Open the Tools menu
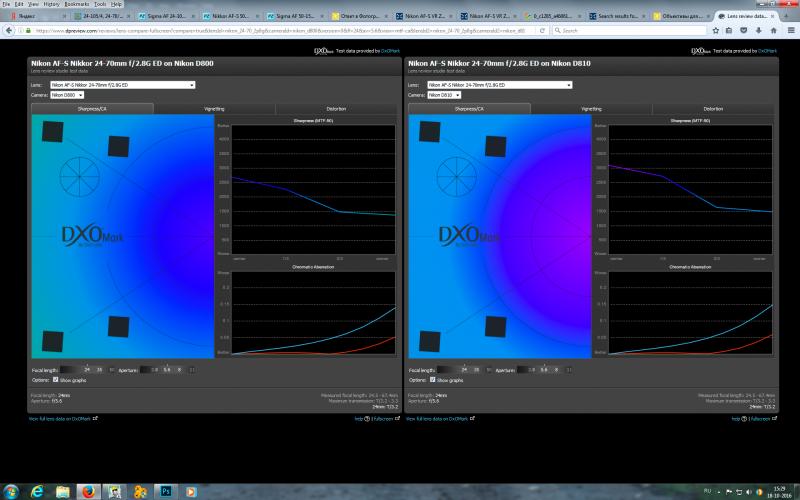The width and height of the screenshot is (800, 500). [101, 4]
